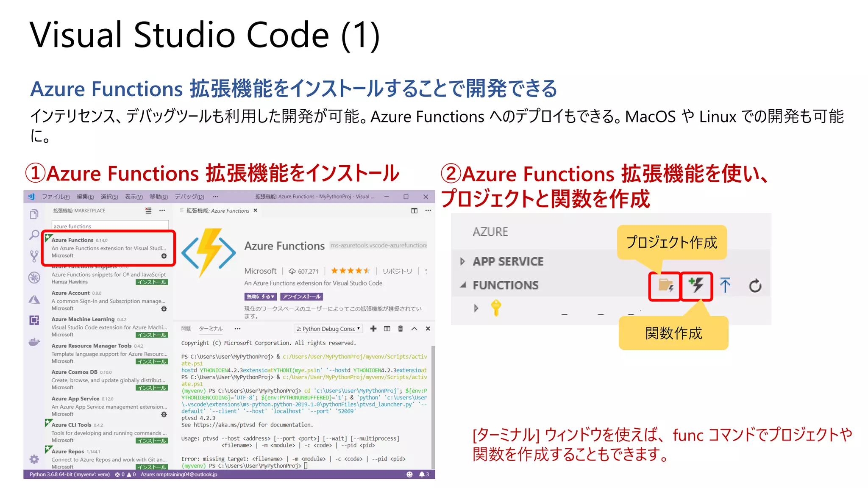Viewport: 868px width, 488px height.
Task: Switch to the 問題 panel tab
Action: pyautogui.click(x=186, y=329)
